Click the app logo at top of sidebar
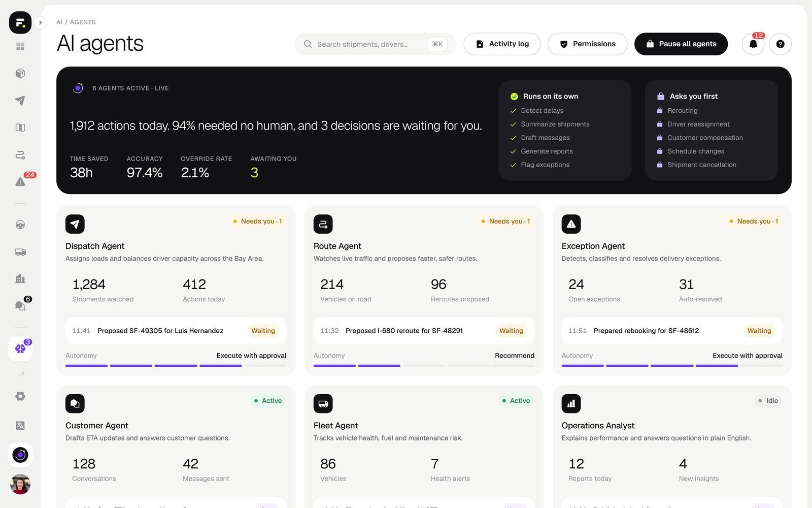 [x=20, y=22]
